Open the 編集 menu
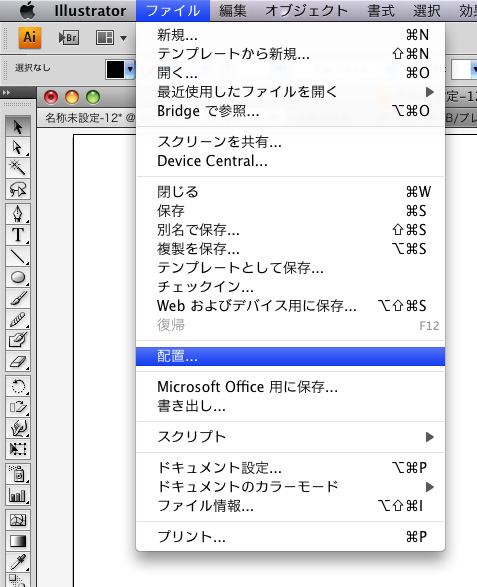This screenshot has height=587, width=477. [233, 10]
